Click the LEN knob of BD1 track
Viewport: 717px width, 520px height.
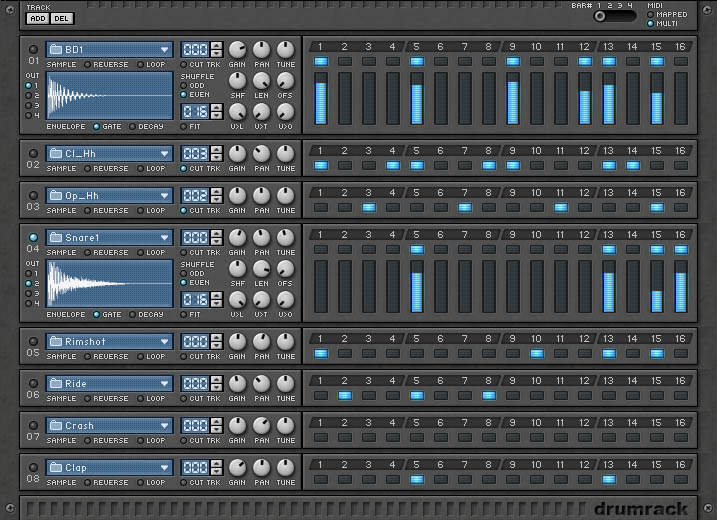[262, 80]
